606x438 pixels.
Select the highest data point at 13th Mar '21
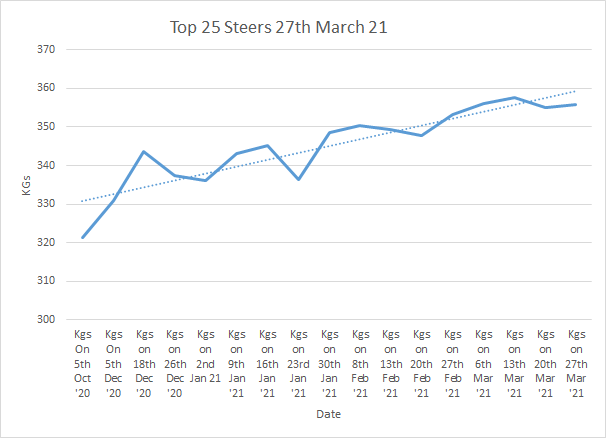coord(514,98)
